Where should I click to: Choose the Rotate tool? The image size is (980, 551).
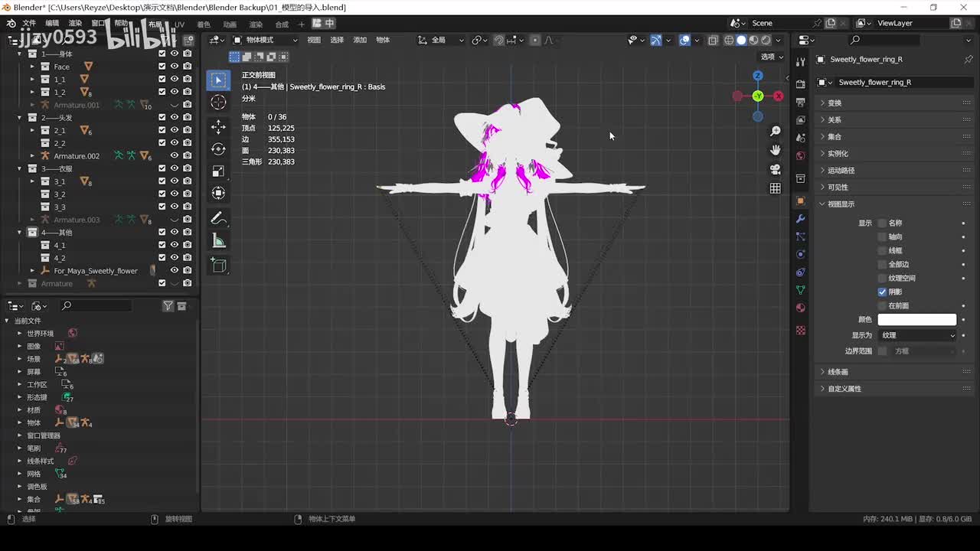click(218, 148)
